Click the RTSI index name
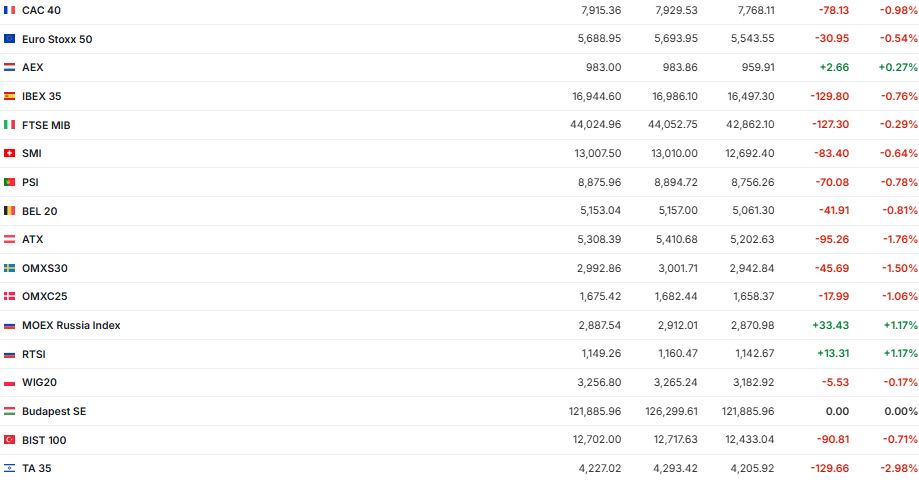The height and width of the screenshot is (482, 919). [34, 354]
